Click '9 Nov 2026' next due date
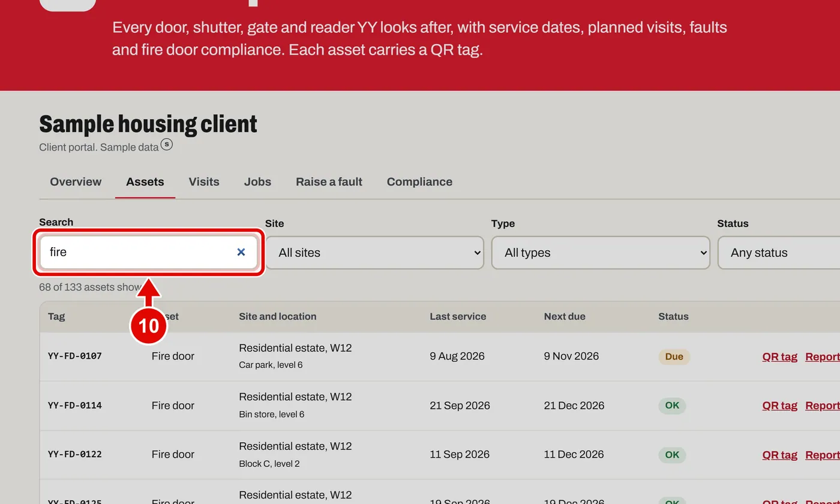 (571, 356)
